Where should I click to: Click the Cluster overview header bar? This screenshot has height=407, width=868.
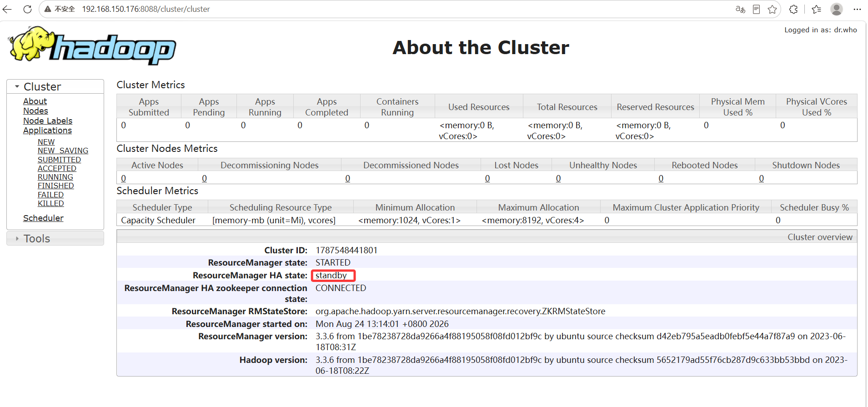(487, 237)
